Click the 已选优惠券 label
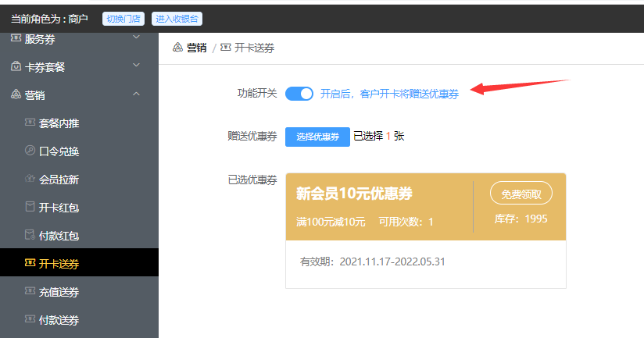Screen dimensions: 644x338 (252, 180)
